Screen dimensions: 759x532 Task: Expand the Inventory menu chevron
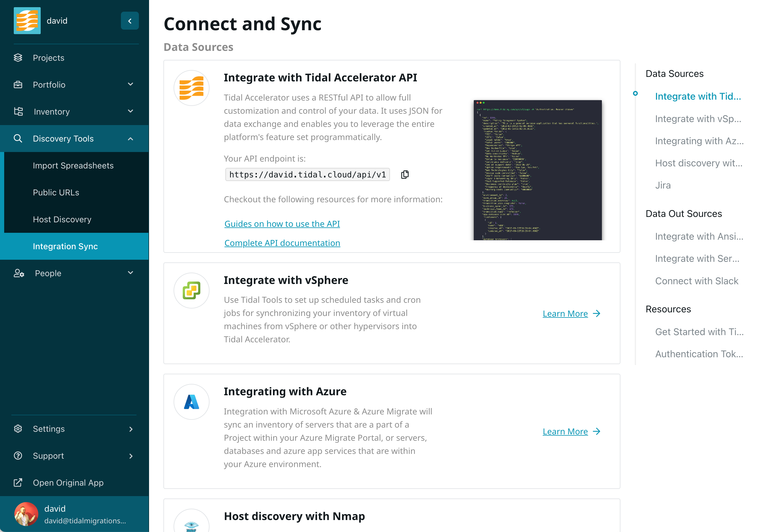(x=130, y=111)
